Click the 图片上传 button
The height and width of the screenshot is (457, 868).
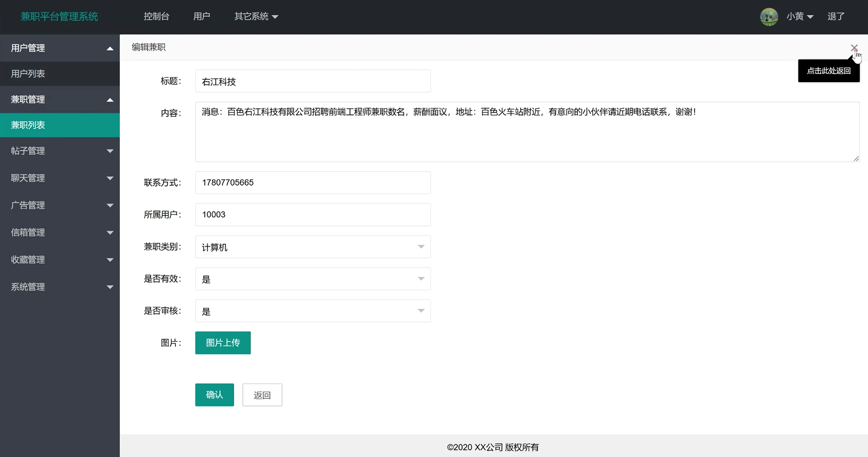tap(223, 343)
